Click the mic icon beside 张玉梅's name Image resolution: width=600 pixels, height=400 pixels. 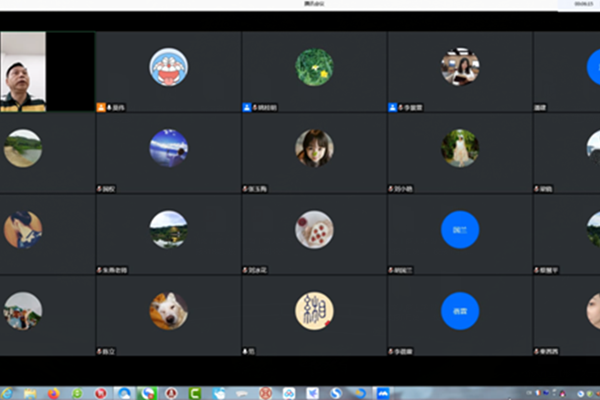(246, 188)
